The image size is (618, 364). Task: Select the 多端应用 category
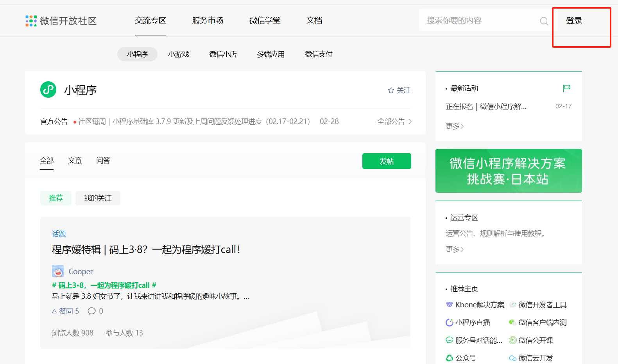point(271,54)
